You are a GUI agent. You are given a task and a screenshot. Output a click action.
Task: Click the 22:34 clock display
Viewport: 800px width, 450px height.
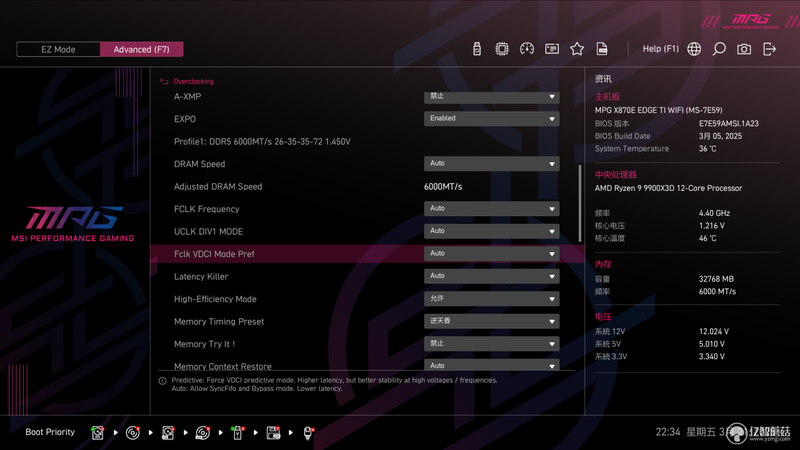[668, 432]
